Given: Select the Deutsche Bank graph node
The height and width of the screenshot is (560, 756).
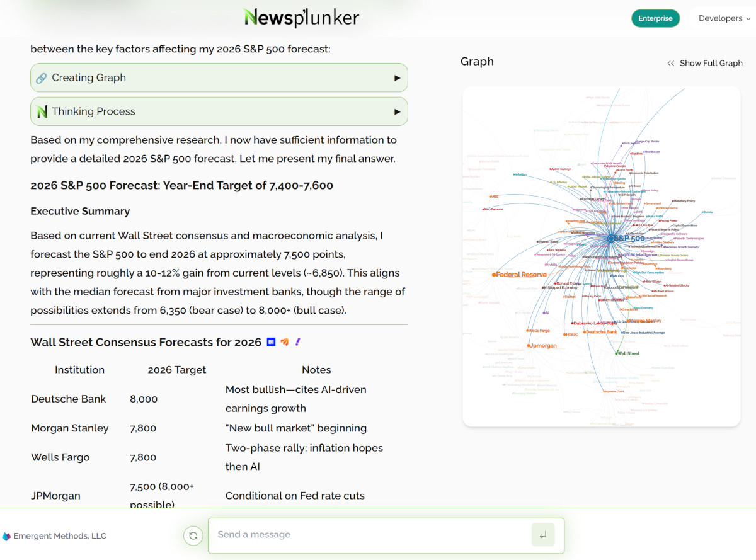Looking at the screenshot, I should coord(585,332).
